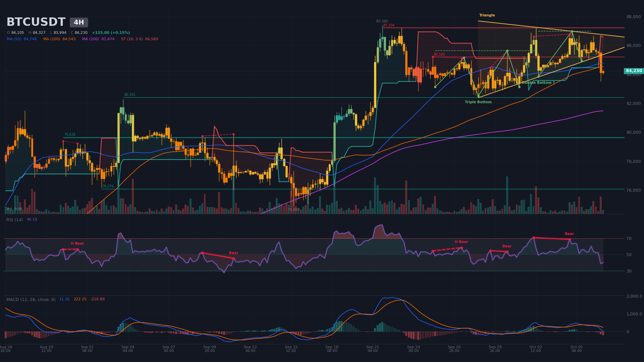Click the MACD value 11.36

point(64,299)
